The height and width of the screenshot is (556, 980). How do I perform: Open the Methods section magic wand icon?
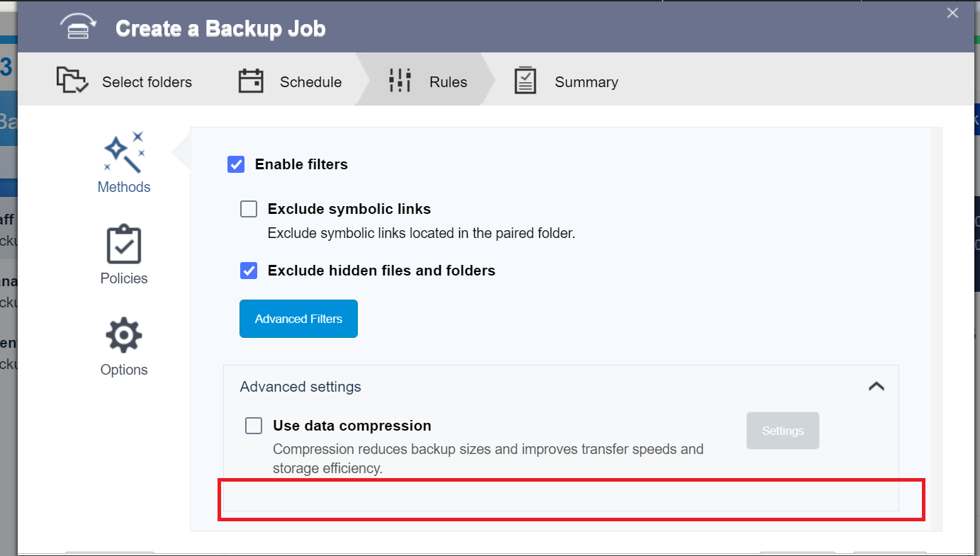coord(124,152)
